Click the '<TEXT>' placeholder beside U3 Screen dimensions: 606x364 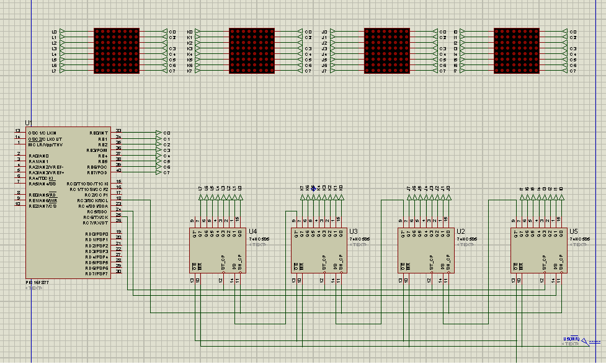358,244
